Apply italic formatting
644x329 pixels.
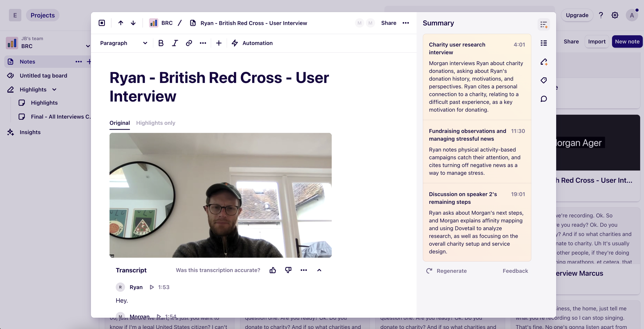(x=175, y=43)
